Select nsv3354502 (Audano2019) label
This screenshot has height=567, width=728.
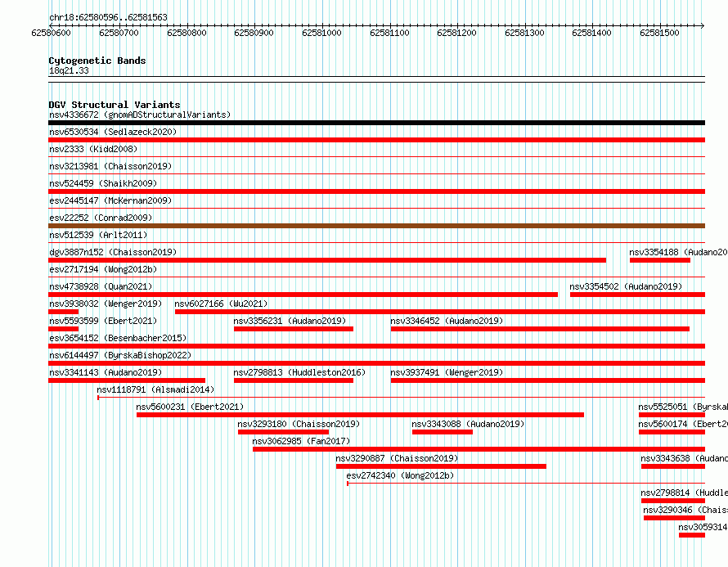[x=626, y=286]
